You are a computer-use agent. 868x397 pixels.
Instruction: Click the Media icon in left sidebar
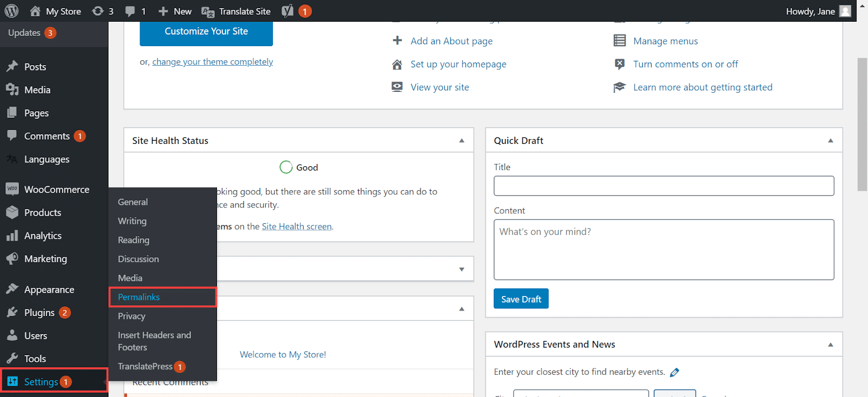click(x=12, y=90)
